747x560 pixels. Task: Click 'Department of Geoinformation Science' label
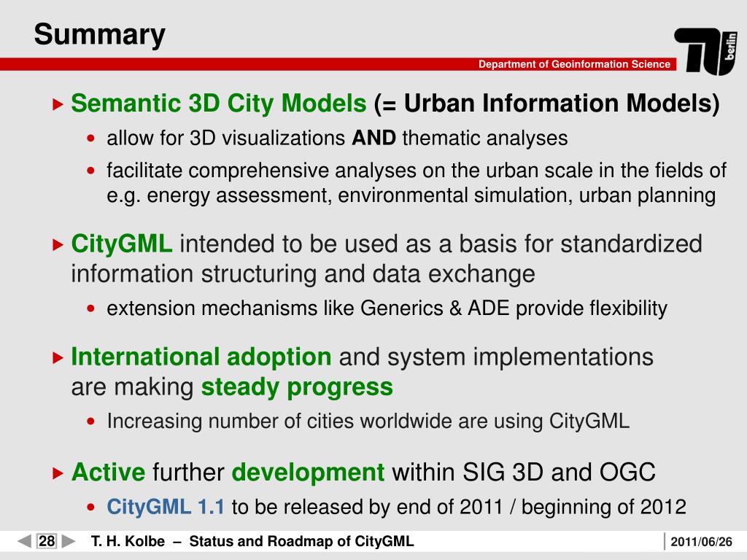574,64
